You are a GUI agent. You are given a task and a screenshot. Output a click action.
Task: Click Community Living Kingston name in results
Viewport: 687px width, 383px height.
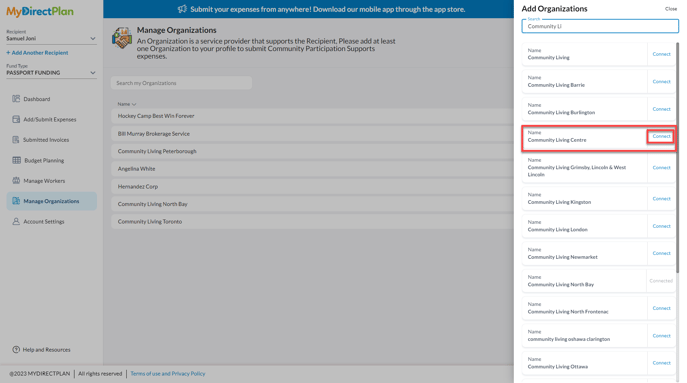(559, 202)
